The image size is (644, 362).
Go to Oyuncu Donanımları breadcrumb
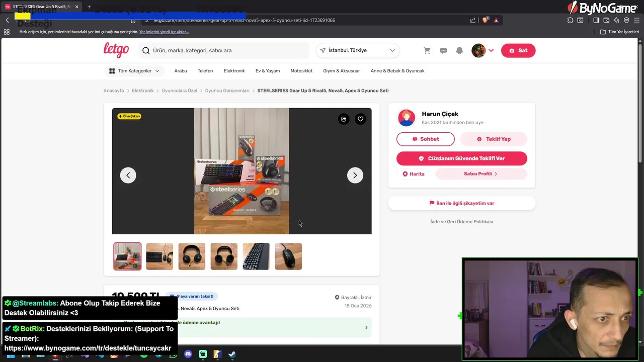tap(227, 90)
